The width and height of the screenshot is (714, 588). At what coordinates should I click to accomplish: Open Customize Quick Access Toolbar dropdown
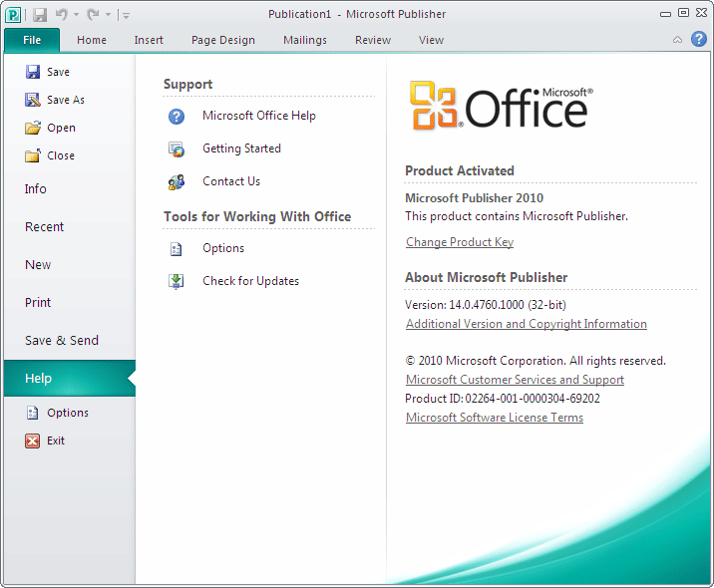[x=126, y=16]
